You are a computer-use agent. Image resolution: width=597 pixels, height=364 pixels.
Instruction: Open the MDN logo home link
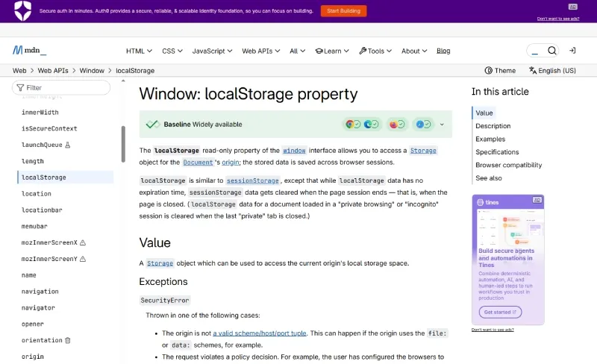click(x=29, y=50)
